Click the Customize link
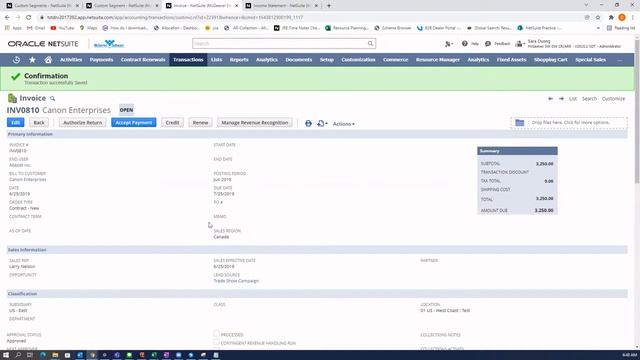 pos(613,99)
